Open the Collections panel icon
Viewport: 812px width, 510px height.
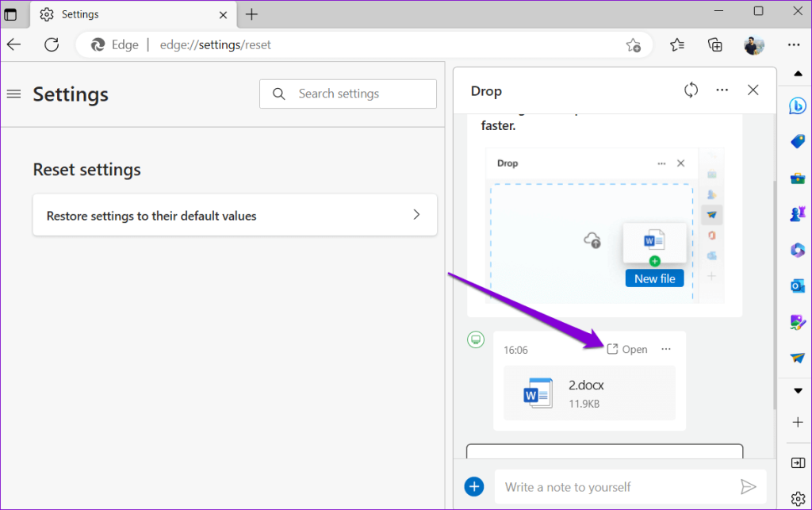click(x=714, y=45)
